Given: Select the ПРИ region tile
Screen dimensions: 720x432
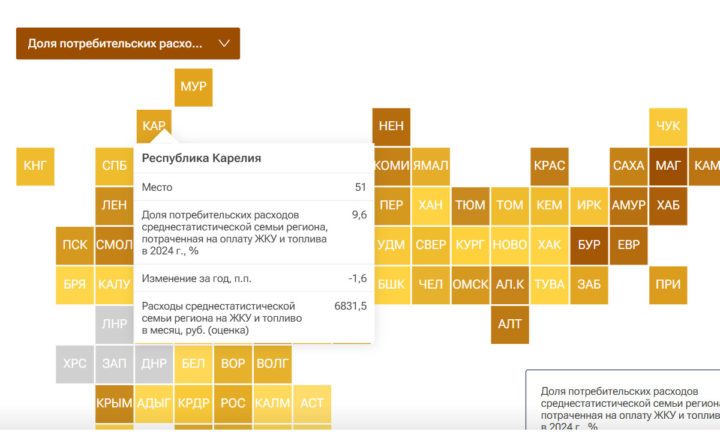Looking at the screenshot, I should click(x=668, y=285).
